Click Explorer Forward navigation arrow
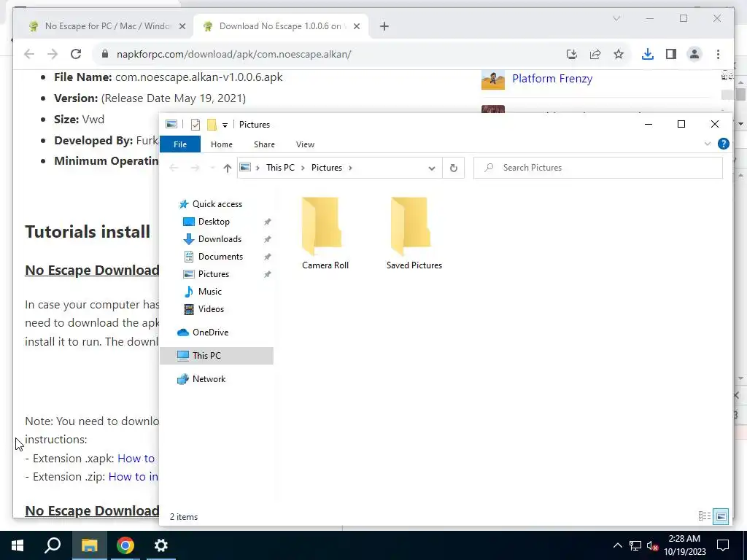Image resolution: width=747 pixels, height=560 pixels. 195,168
